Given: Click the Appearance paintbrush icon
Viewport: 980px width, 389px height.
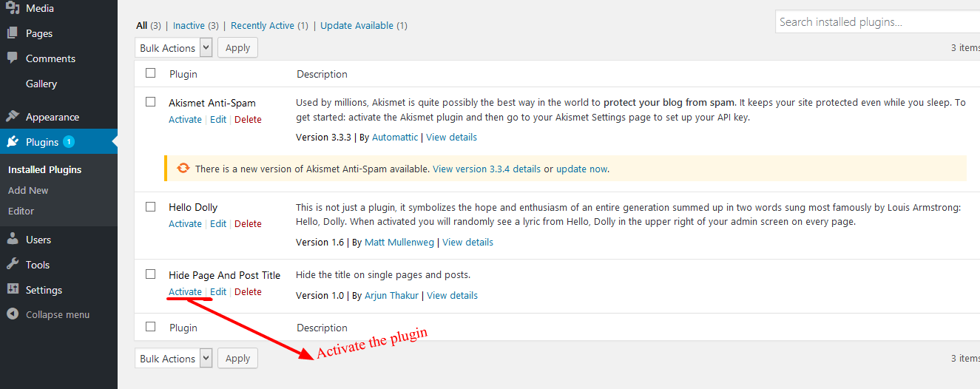Looking at the screenshot, I should coord(13,117).
